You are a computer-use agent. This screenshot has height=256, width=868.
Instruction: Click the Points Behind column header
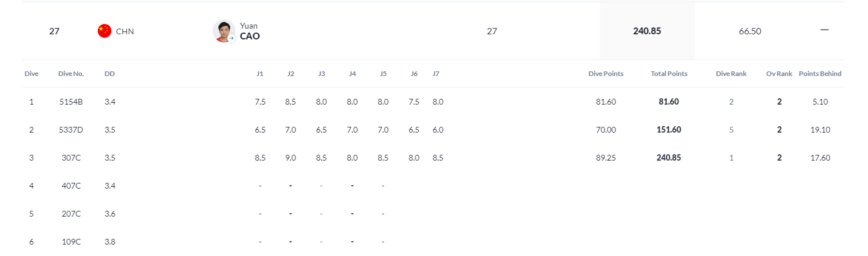click(820, 74)
